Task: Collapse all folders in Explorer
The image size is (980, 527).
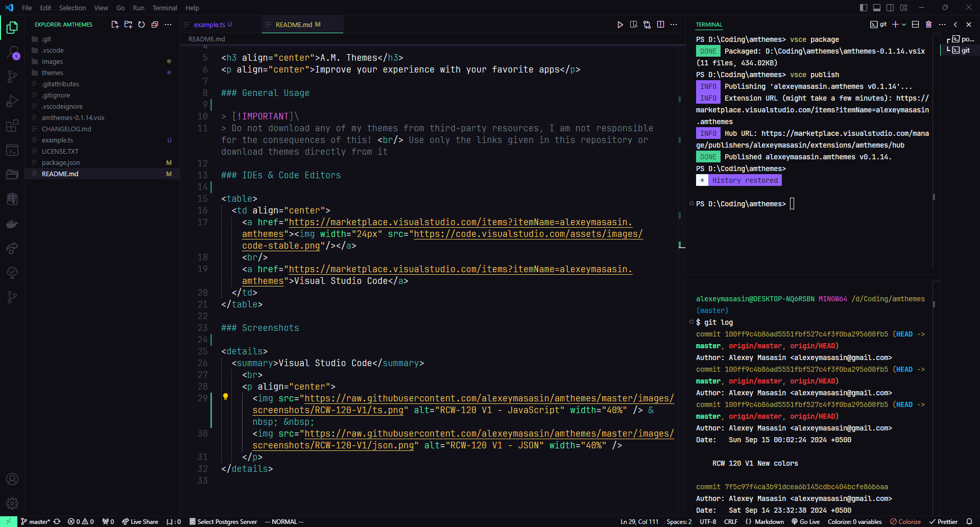Action: click(x=155, y=25)
